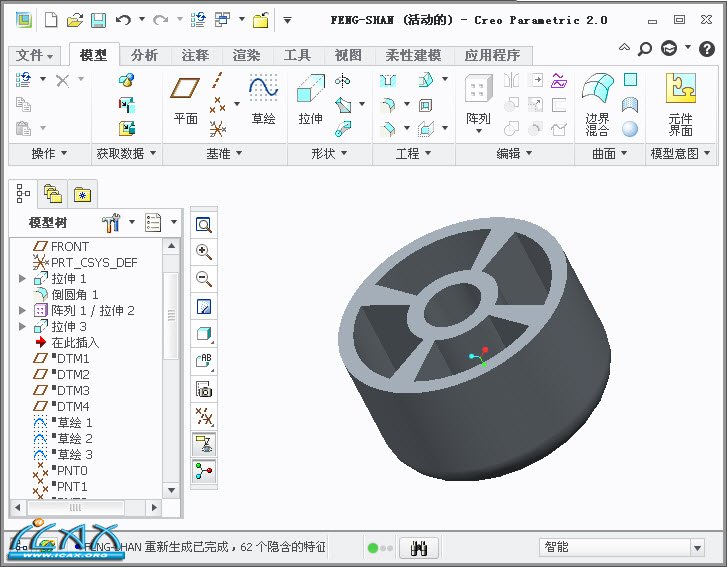727x567 pixels.
Task: Toggle the spin center display button
Action: tap(204, 469)
